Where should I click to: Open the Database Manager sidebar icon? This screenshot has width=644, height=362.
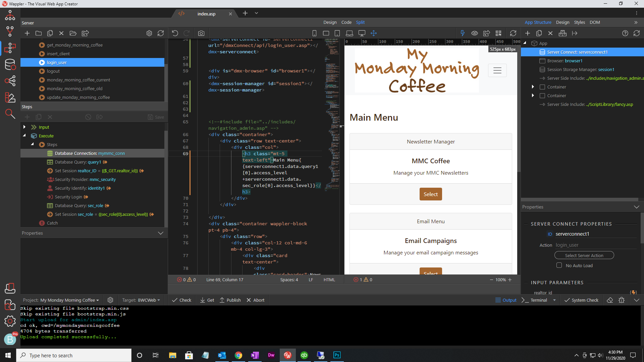tap(10, 64)
